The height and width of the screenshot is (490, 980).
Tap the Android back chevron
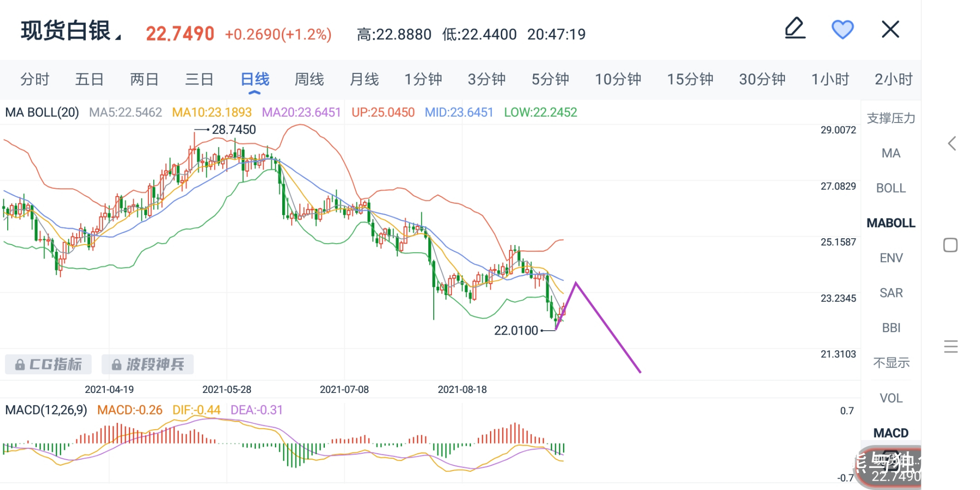coord(952,144)
